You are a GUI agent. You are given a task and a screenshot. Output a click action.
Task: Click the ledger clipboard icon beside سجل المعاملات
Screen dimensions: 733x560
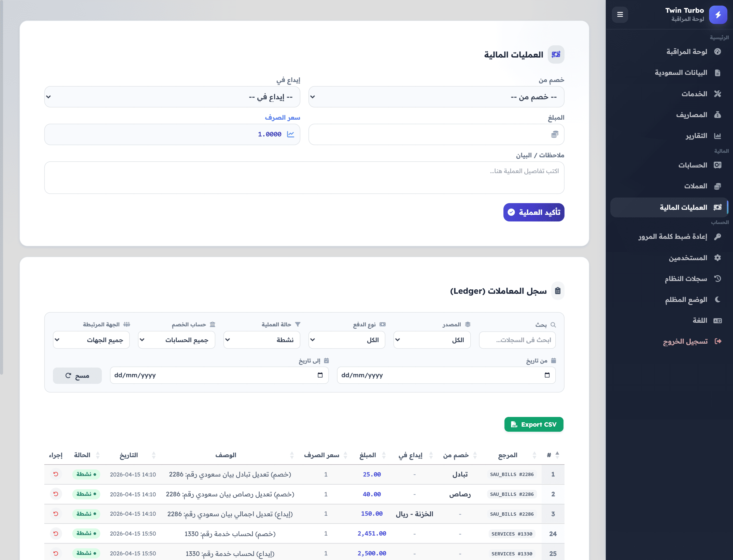(558, 291)
